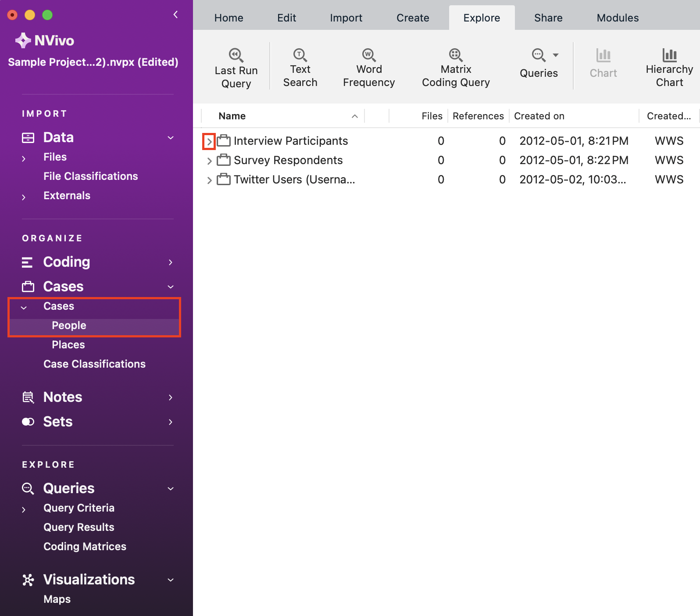The width and height of the screenshot is (700, 616).
Task: Collapse the navigation sidebar with arrow
Action: [x=175, y=14]
